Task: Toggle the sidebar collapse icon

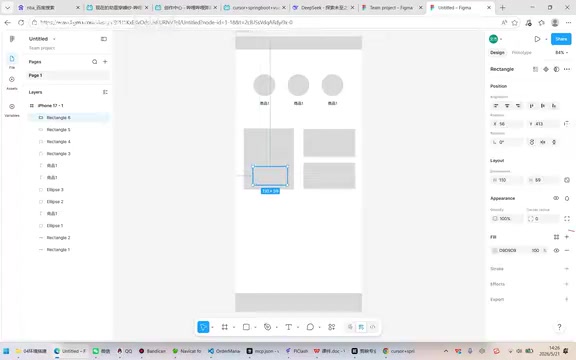Action: 104,39
